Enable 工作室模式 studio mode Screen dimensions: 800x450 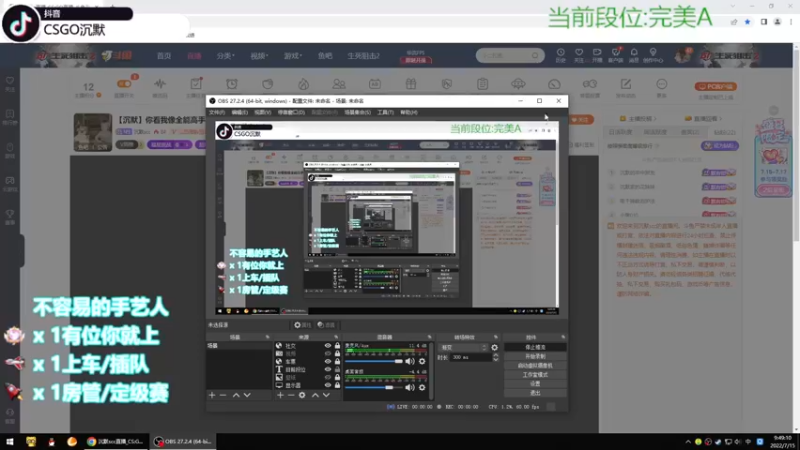tap(535, 374)
